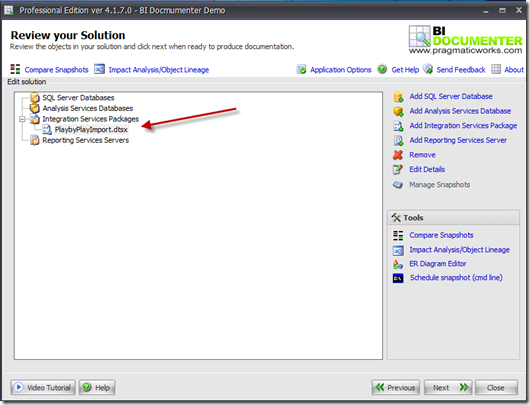This screenshot has width=530, height=405.
Task: Go back with the Previous button
Action: [395, 387]
